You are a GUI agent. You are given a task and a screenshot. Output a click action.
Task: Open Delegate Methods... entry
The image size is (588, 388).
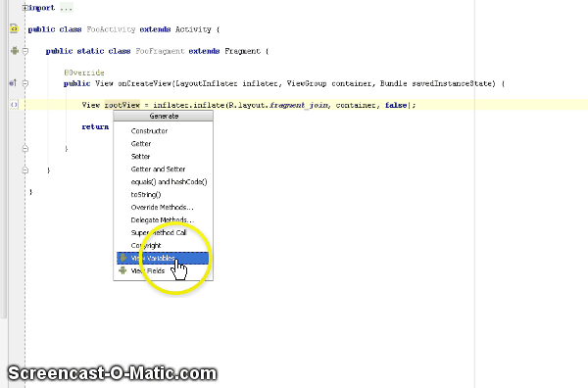pos(163,220)
